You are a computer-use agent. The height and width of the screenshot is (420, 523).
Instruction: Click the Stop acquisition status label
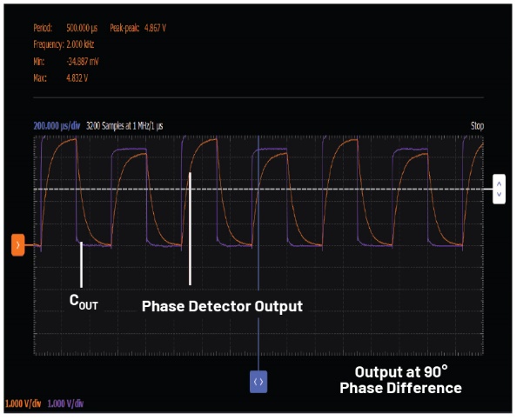pyautogui.click(x=476, y=126)
